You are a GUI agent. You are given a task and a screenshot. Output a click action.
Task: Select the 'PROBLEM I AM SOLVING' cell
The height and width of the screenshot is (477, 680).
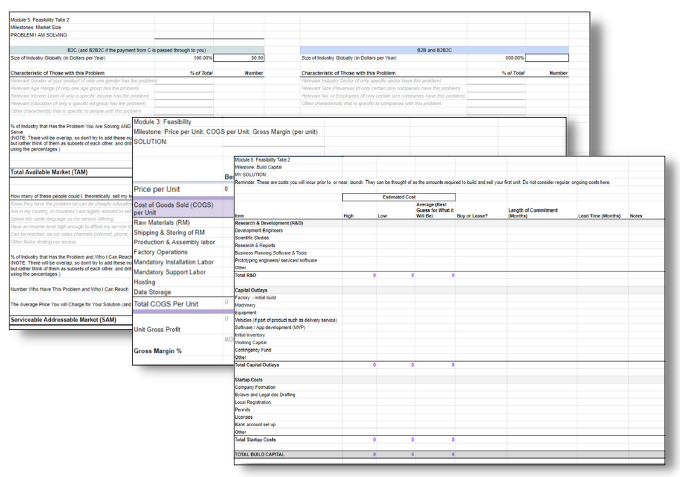39,35
